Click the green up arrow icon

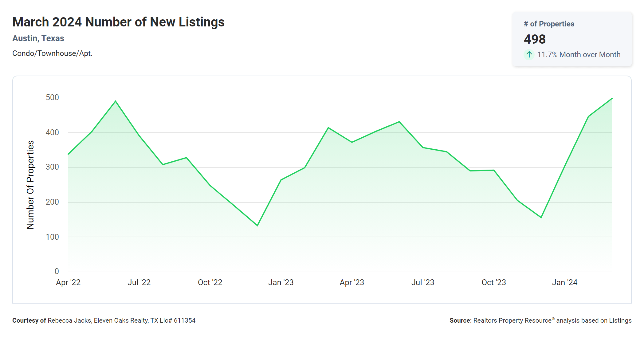(x=529, y=55)
